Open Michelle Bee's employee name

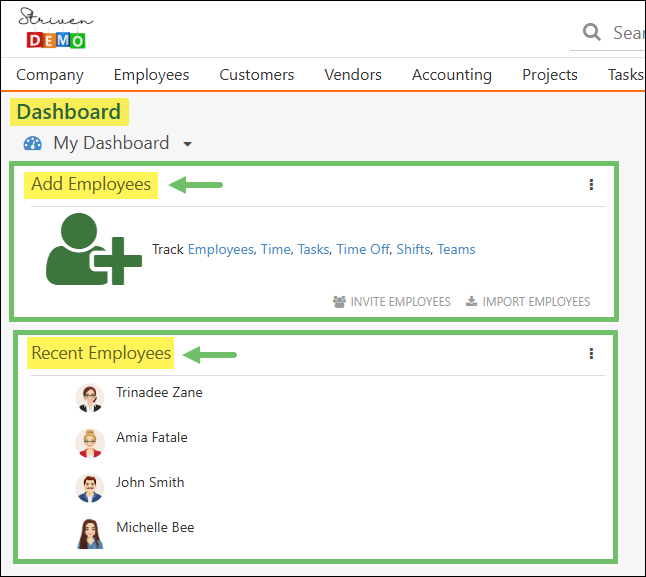(x=155, y=527)
